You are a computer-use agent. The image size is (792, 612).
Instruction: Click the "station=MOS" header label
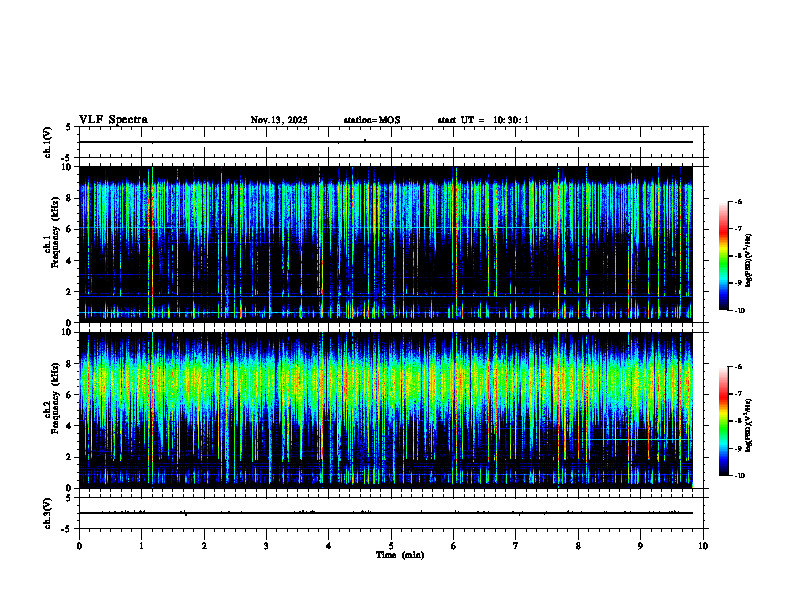(372, 120)
